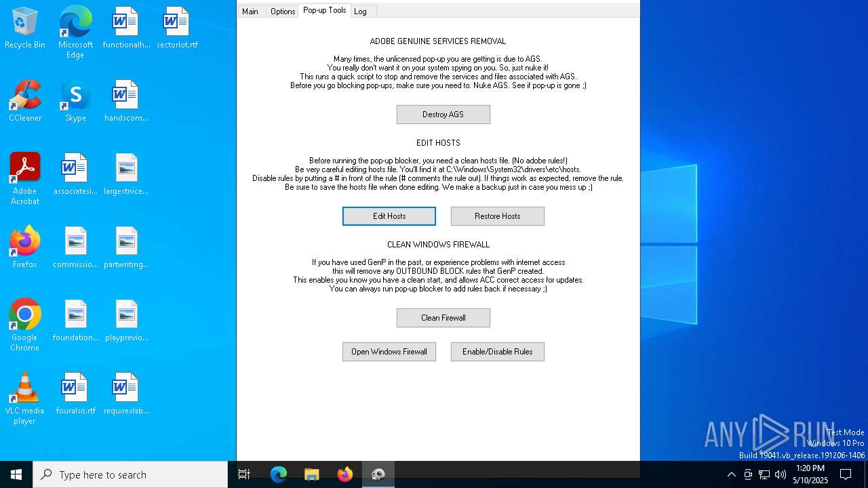Open Firefox from the taskbar
The width and height of the screenshot is (868, 488).
pos(345,474)
